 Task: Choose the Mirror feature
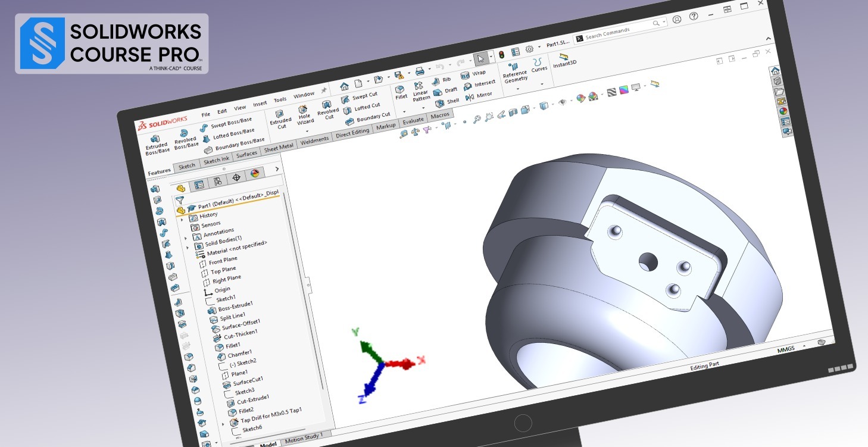pos(479,95)
